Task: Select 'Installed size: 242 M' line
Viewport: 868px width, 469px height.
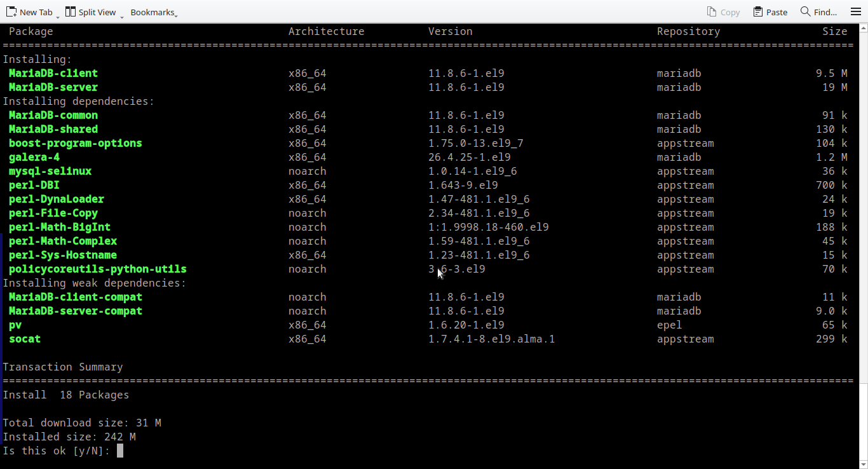Action: tap(69, 437)
